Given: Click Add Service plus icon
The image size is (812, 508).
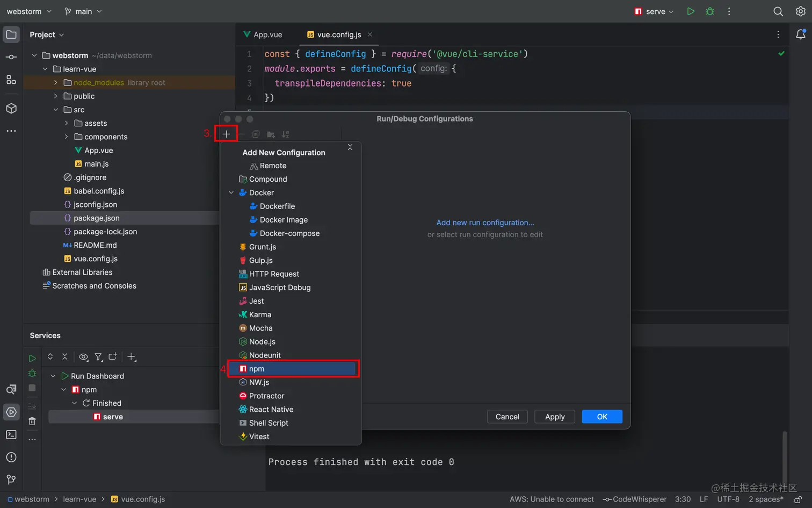Looking at the screenshot, I should 132,356.
